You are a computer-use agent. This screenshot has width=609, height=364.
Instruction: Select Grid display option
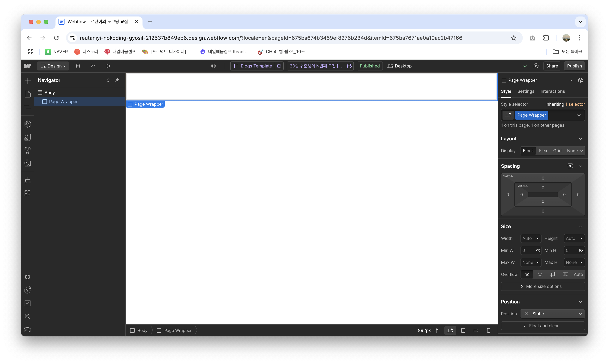(557, 151)
